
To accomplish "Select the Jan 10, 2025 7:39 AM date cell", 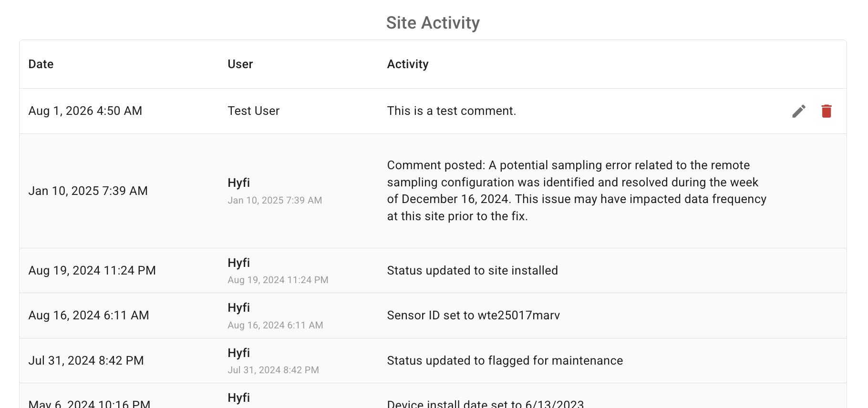I will (x=88, y=191).
